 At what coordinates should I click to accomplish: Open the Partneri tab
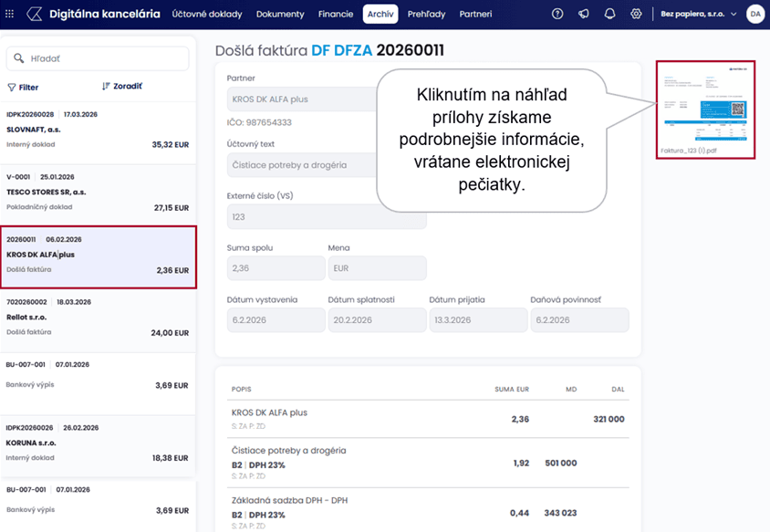coord(475,14)
